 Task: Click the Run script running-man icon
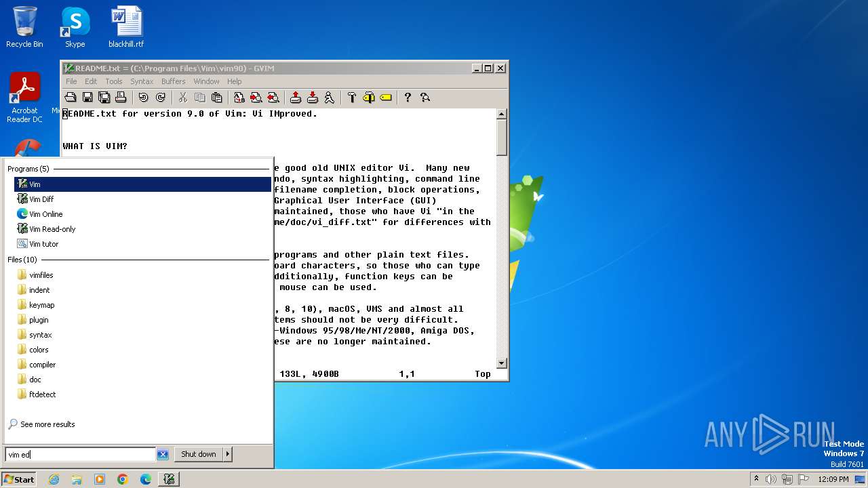(330, 98)
